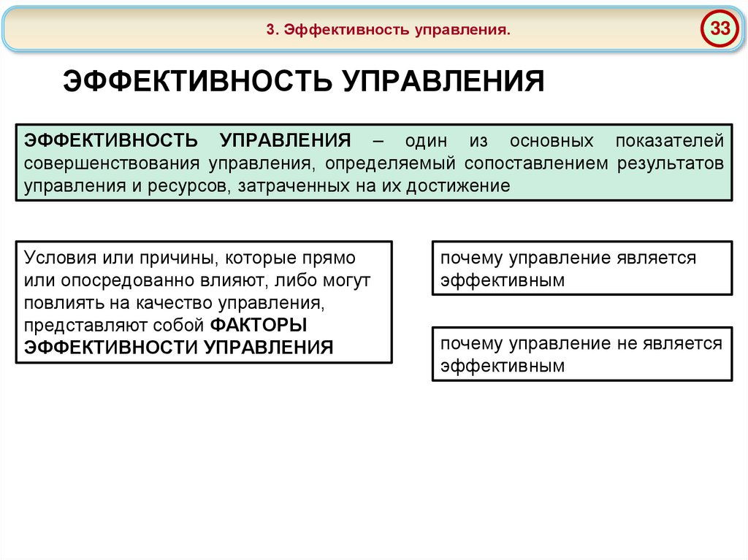The image size is (748, 560).
Task: Click the 'почему управление не является эффективным' box
Action: [x=582, y=354]
